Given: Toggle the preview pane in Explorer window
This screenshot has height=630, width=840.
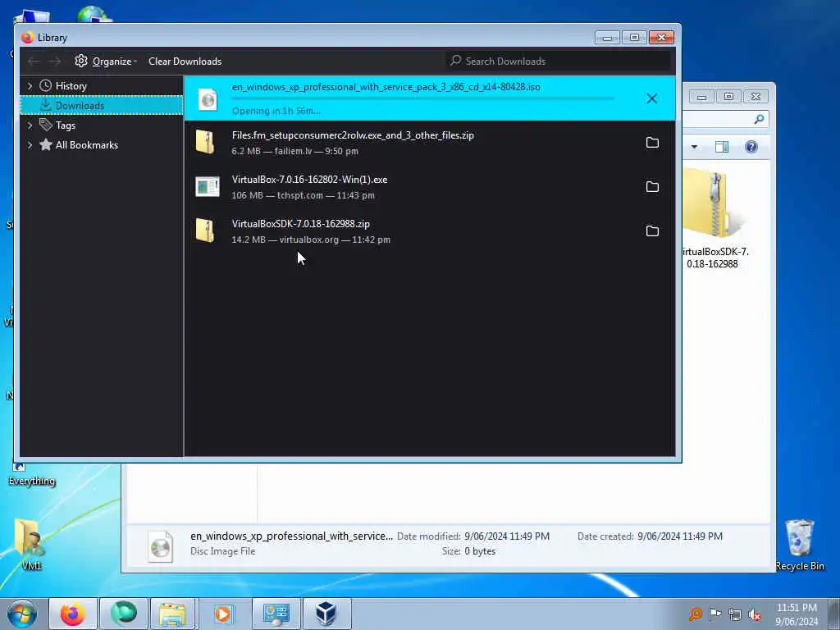Looking at the screenshot, I should pos(722,147).
